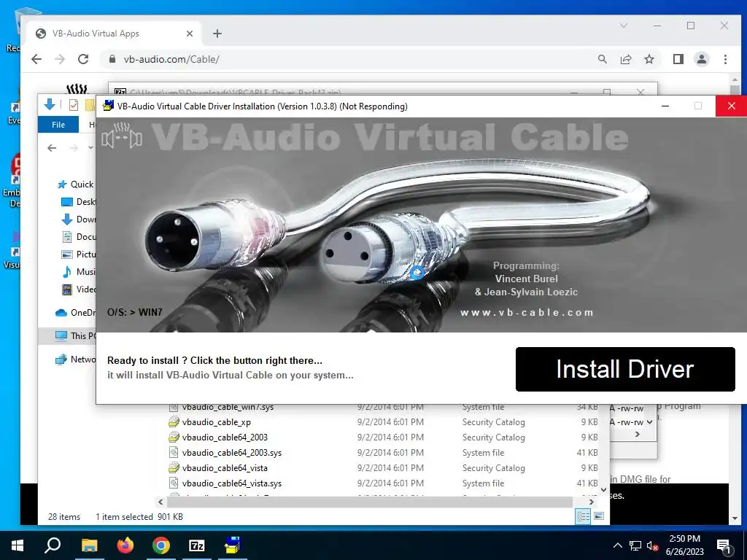Bookmark this page with star icon
The image size is (747, 560).
point(649,59)
